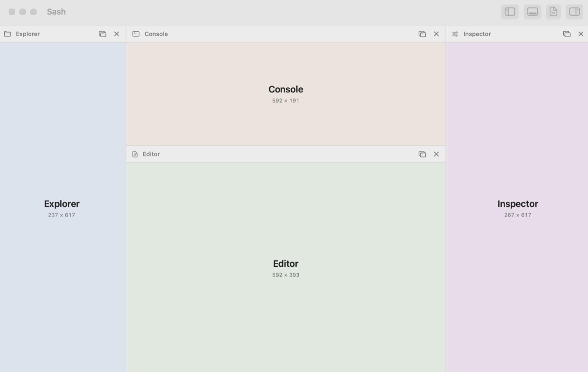Click the Editor document icon

(x=135, y=154)
